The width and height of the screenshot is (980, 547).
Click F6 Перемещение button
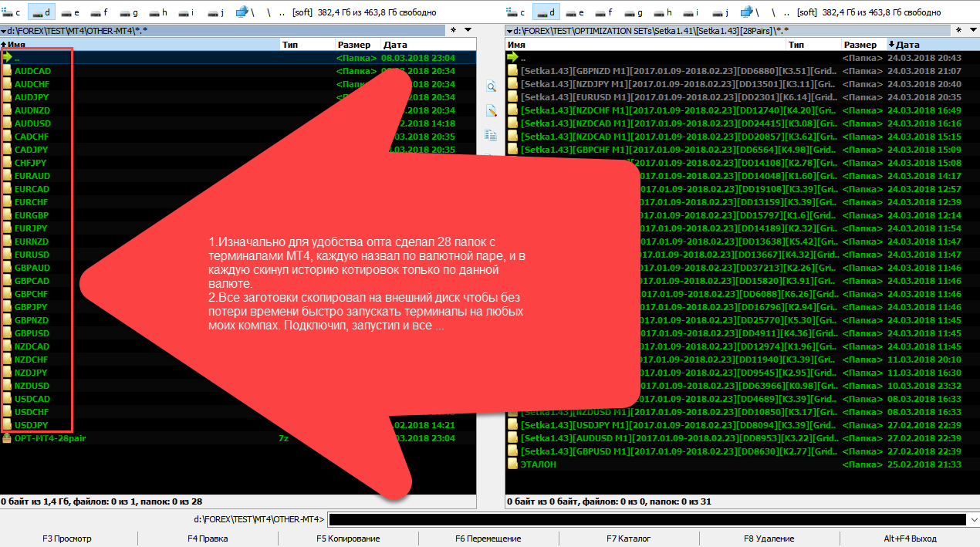pyautogui.click(x=488, y=539)
